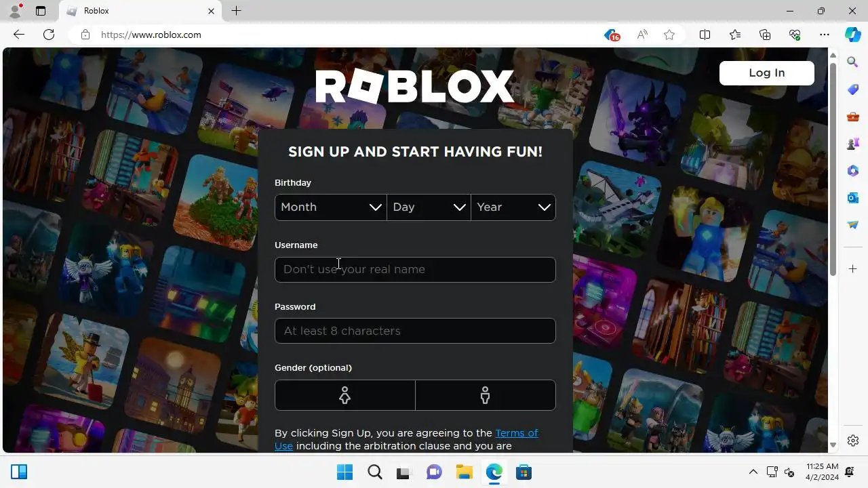The image size is (868, 488).
Task: Open Settings and more ellipsis menu
Action: pyautogui.click(x=825, y=35)
